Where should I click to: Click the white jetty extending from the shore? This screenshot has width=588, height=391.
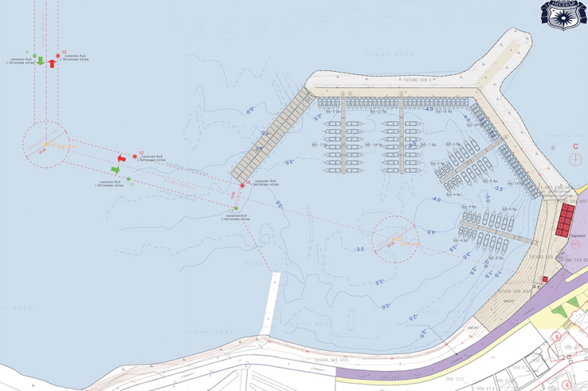[270, 303]
